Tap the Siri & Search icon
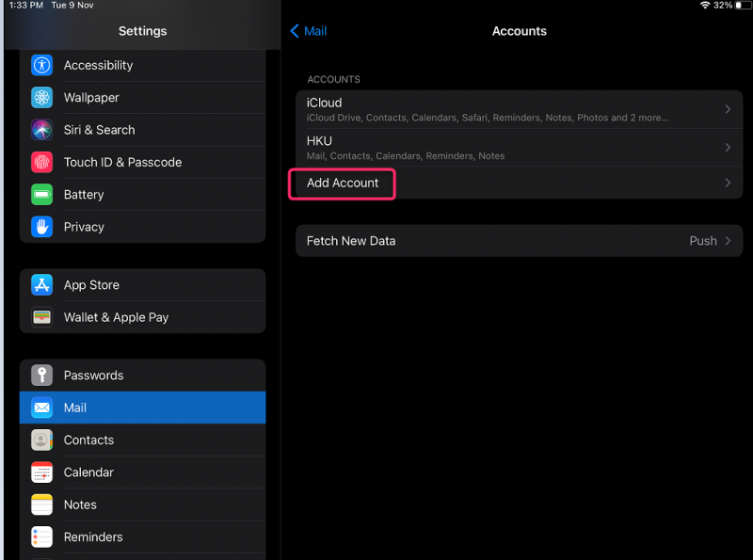The width and height of the screenshot is (753, 560). (x=41, y=130)
